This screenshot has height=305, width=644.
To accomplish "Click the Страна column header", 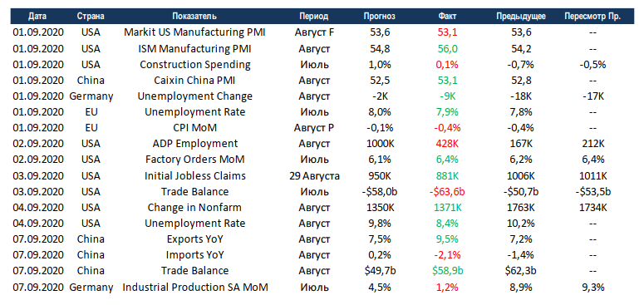I will click(91, 17).
